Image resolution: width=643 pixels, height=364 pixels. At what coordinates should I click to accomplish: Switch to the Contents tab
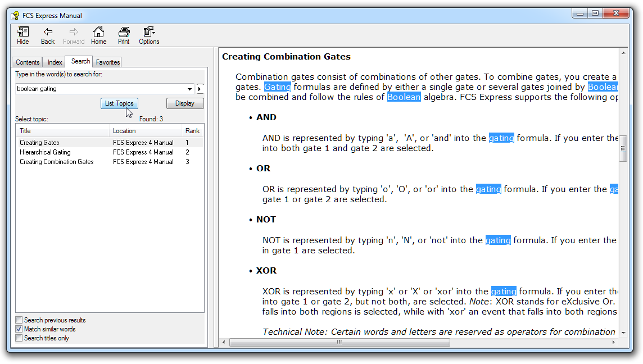coord(28,62)
